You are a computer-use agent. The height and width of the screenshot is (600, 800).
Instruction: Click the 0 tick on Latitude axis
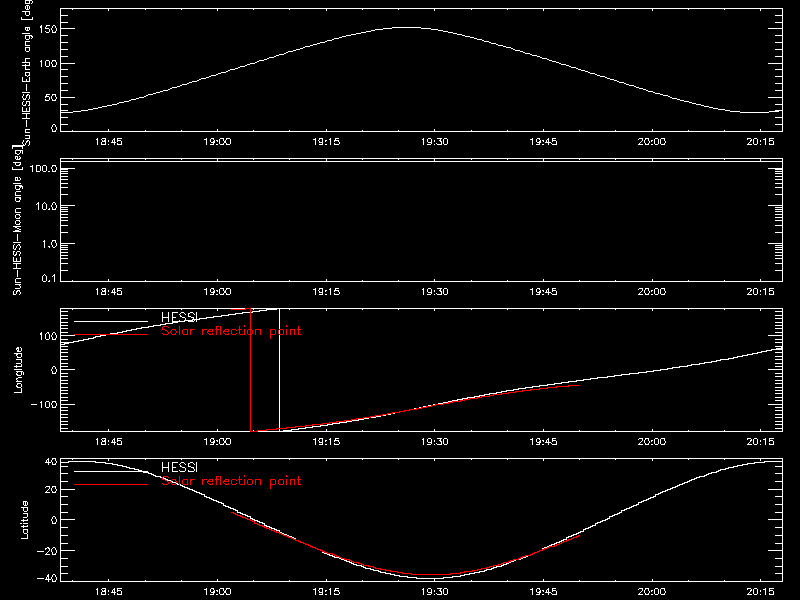click(54, 520)
